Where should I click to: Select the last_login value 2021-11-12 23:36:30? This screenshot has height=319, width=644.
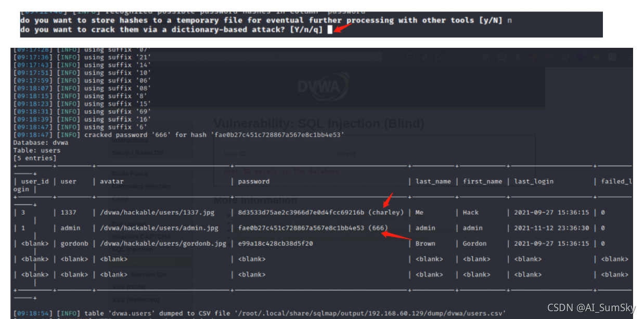click(x=552, y=228)
